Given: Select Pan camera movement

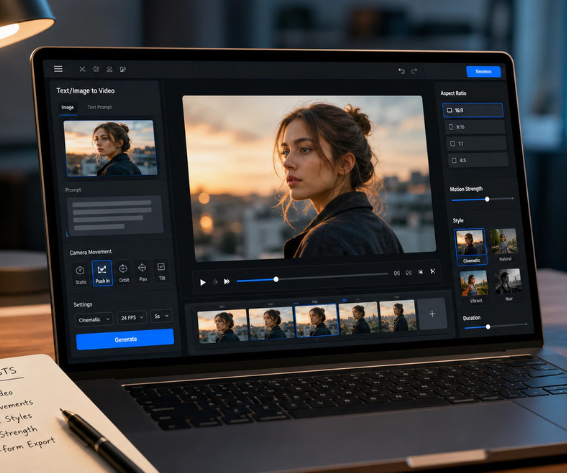Looking at the screenshot, I should tap(142, 272).
